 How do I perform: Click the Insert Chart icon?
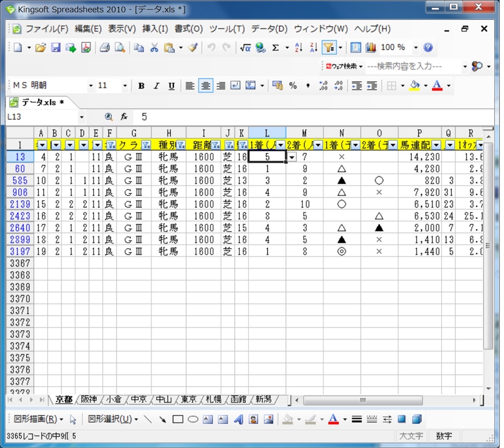(371, 48)
